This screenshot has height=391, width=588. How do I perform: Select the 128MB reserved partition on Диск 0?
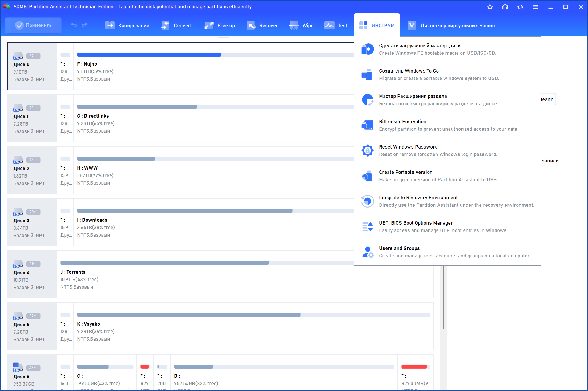click(65, 66)
